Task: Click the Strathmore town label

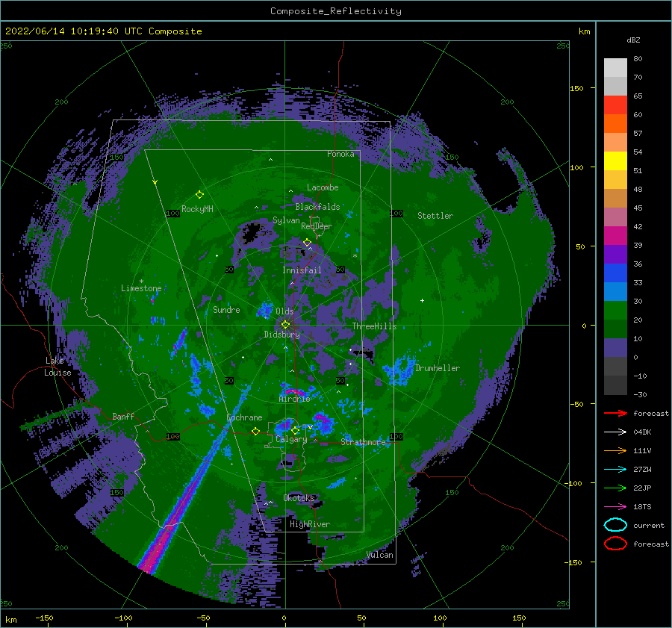Action: click(363, 442)
